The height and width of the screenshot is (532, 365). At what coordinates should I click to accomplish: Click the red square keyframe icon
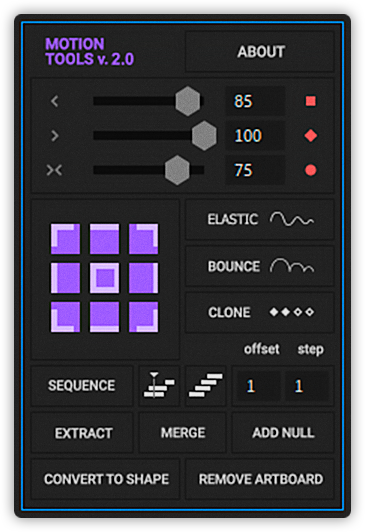point(311,101)
